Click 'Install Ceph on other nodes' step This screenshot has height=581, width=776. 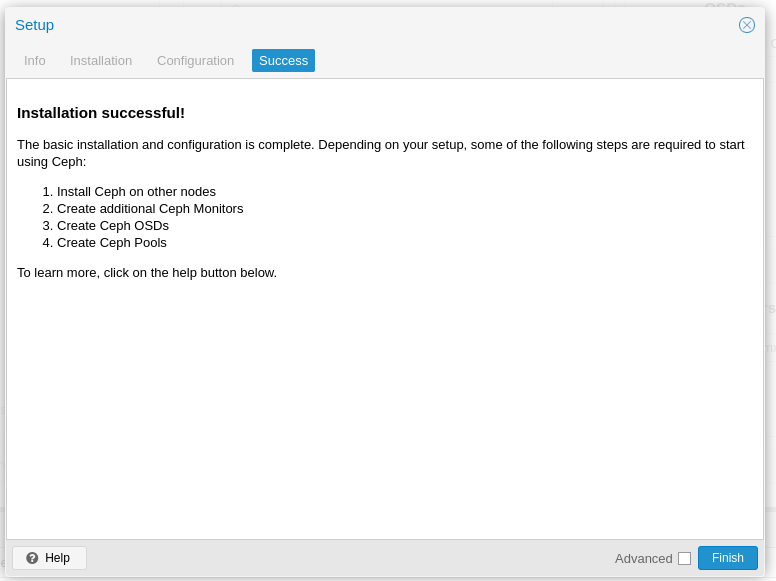point(136,192)
